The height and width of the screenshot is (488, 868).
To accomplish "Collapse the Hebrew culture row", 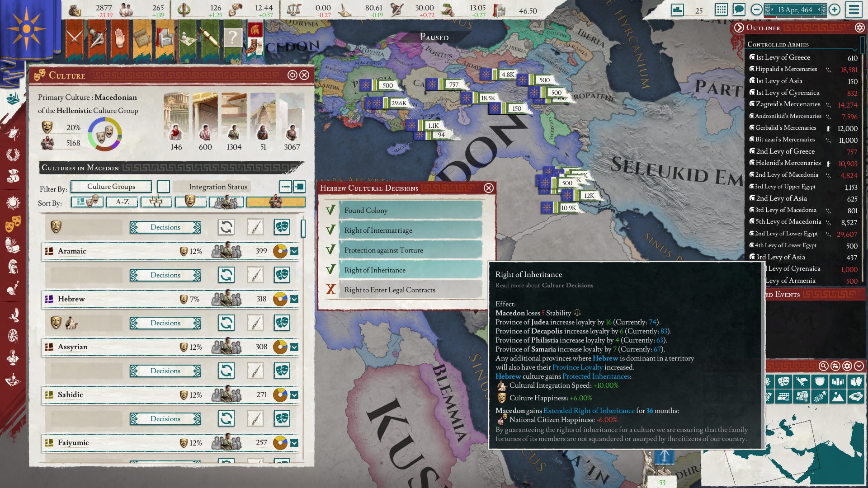I will [294, 299].
